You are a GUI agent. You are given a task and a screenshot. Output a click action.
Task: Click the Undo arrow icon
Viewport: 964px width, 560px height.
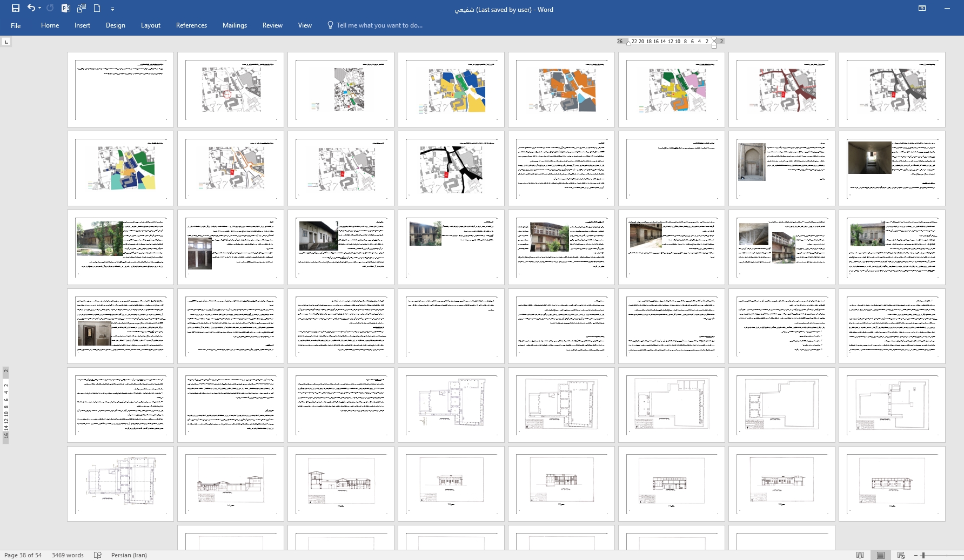coord(31,8)
